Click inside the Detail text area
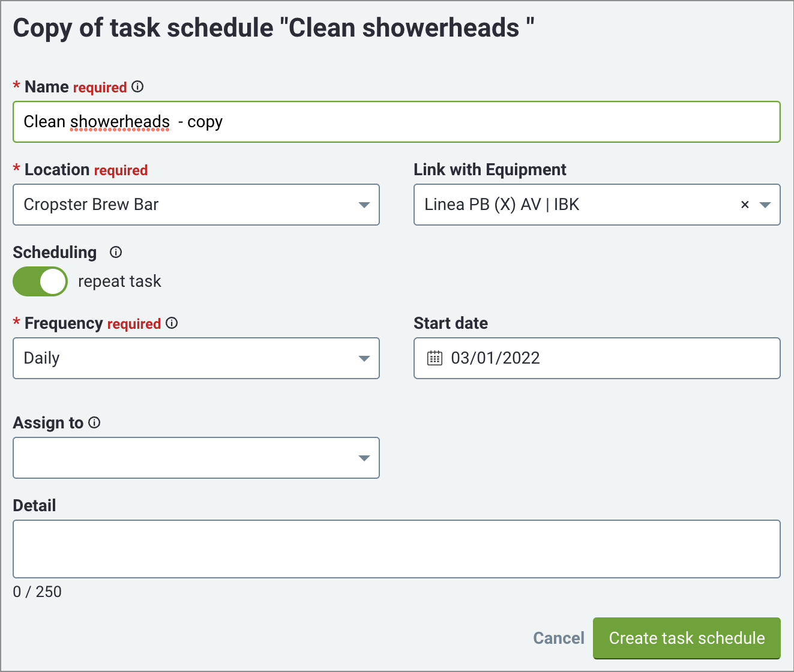This screenshot has height=672, width=794. (397, 549)
